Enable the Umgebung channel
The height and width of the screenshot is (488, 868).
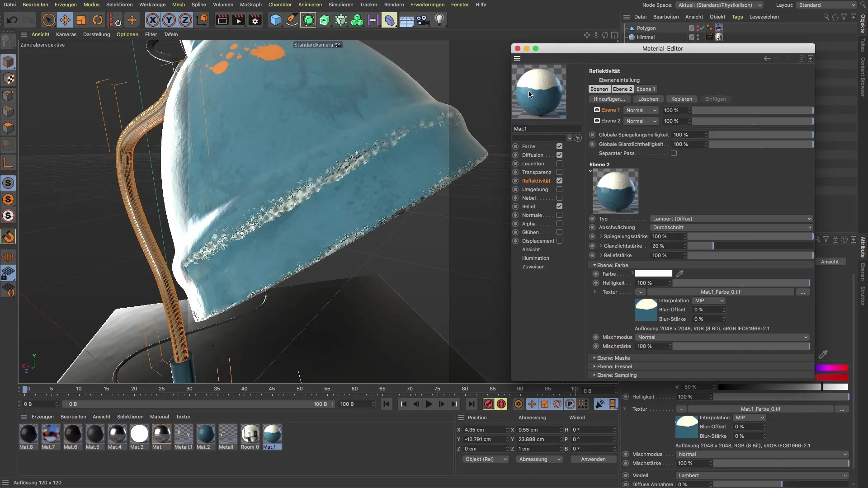[x=559, y=189]
